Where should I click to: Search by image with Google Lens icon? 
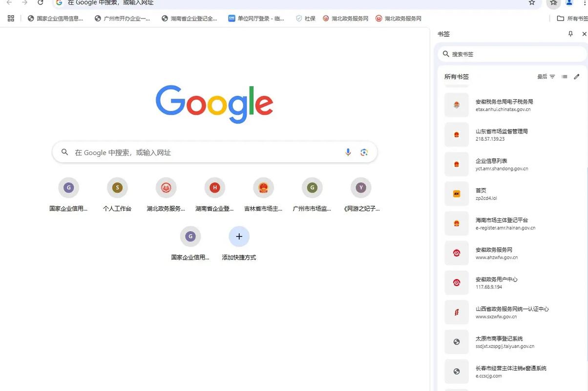(364, 152)
